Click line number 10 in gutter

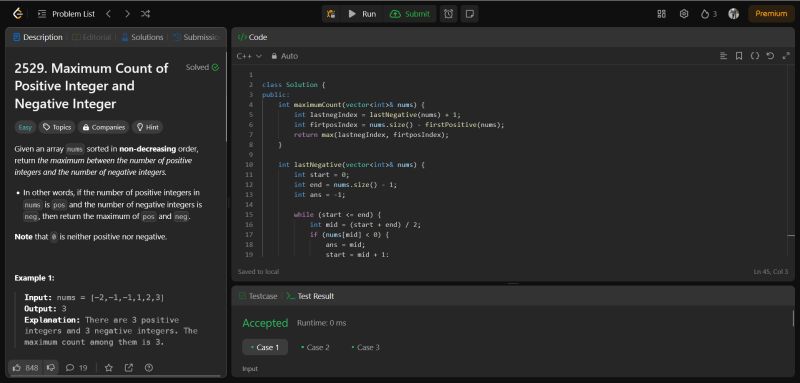click(249, 165)
